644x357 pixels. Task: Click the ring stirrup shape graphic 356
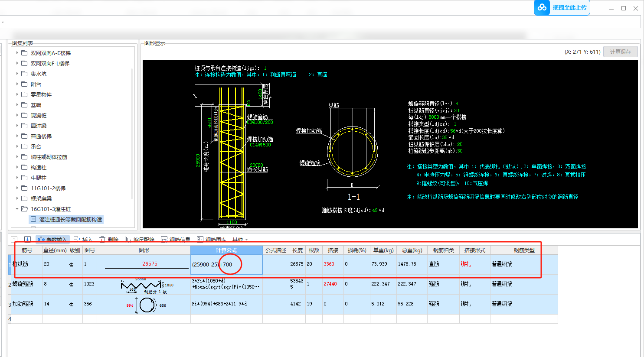pyautogui.click(x=144, y=304)
